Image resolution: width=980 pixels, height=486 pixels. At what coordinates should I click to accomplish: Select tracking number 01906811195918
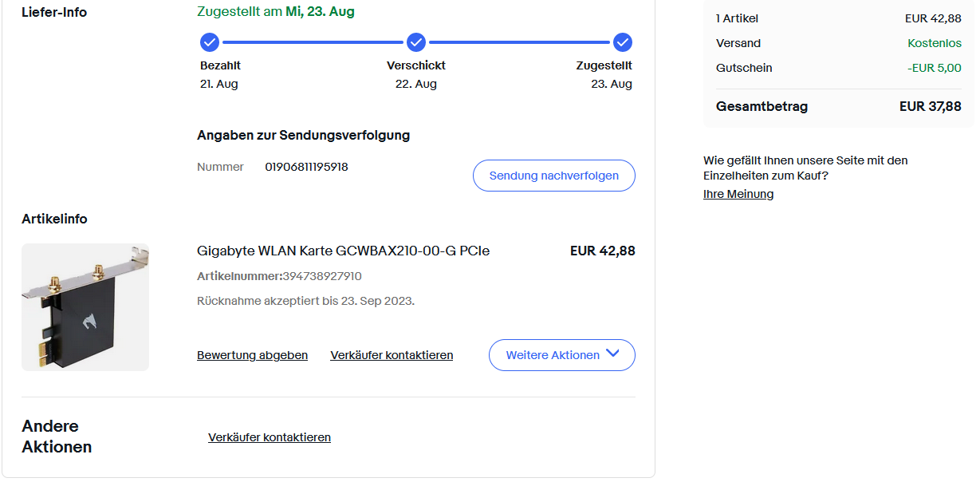click(306, 167)
